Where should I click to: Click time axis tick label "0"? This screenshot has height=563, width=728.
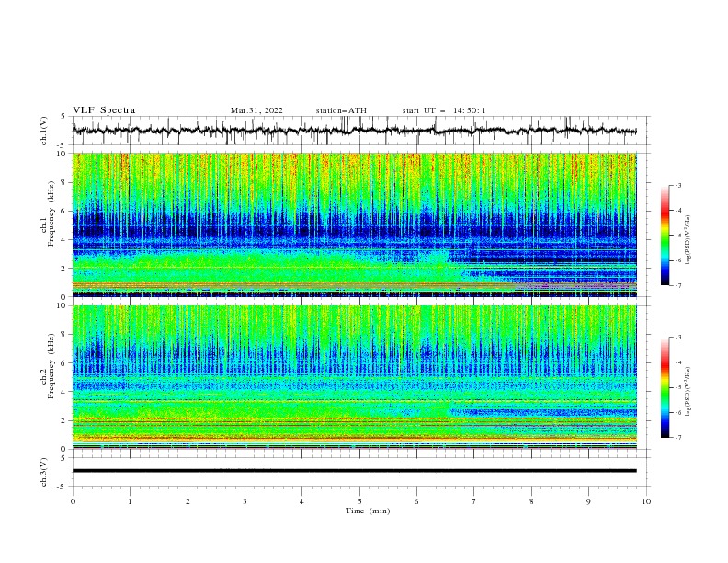(73, 501)
